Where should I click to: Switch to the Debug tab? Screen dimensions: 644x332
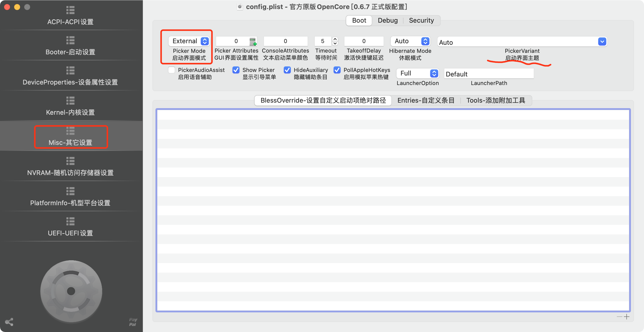tap(388, 20)
